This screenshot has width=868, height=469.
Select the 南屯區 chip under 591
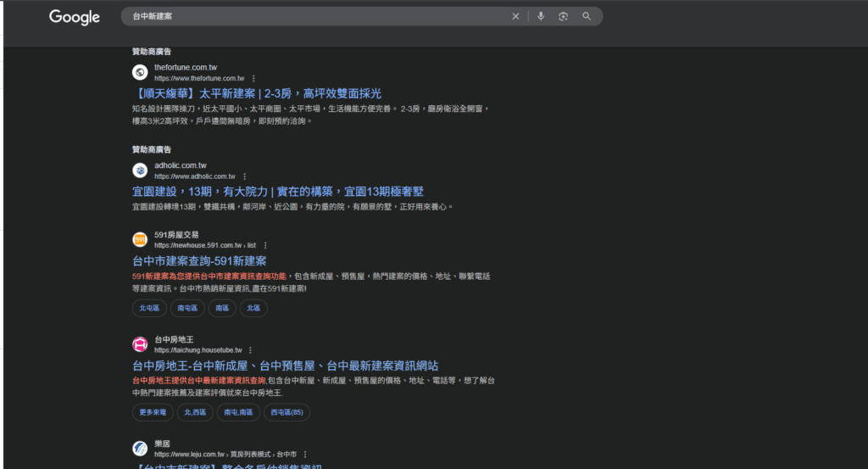[x=187, y=308]
